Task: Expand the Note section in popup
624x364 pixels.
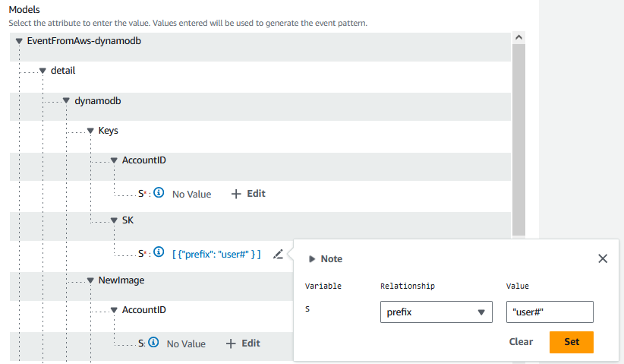Action: 312,259
